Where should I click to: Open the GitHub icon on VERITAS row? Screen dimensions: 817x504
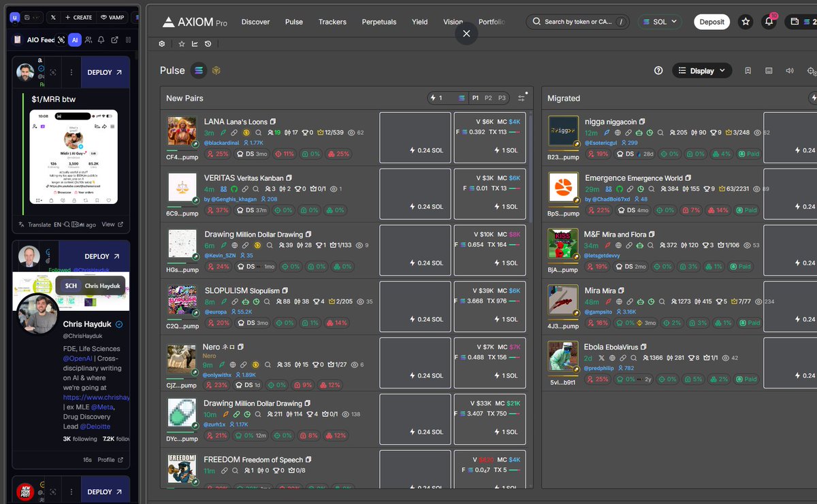click(234, 189)
